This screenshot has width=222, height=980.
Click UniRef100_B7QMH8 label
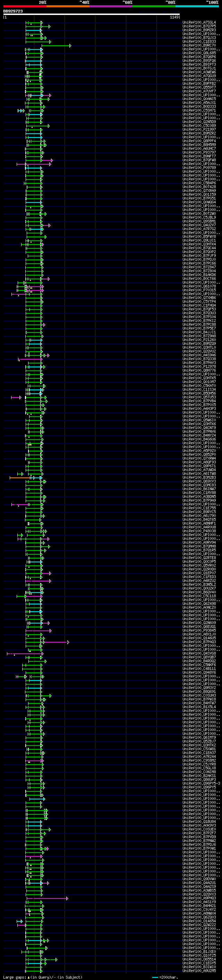[x=199, y=546]
